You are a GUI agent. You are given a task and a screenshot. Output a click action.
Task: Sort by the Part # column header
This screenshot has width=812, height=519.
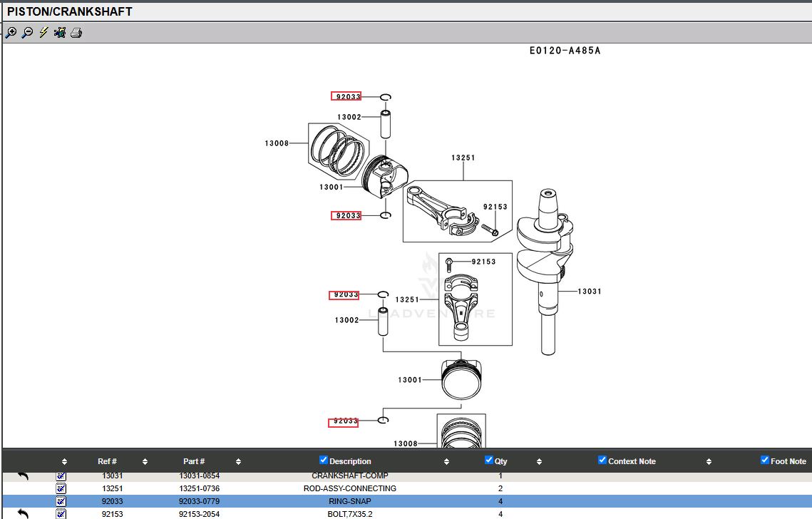[x=194, y=461]
